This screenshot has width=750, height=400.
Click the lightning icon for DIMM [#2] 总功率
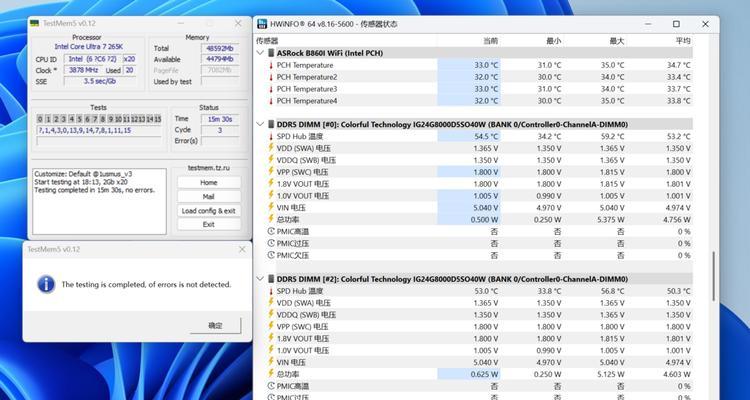click(x=271, y=374)
